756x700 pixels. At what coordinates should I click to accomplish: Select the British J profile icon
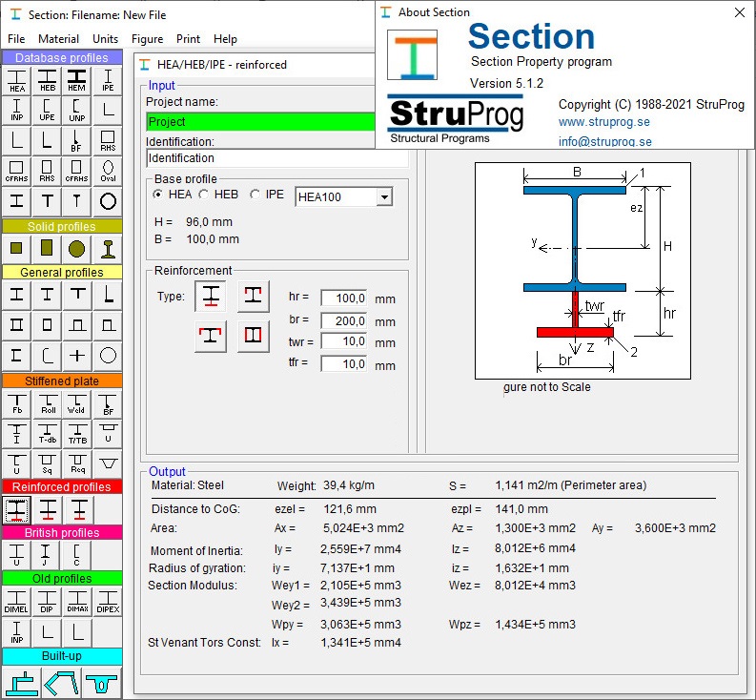tap(47, 554)
